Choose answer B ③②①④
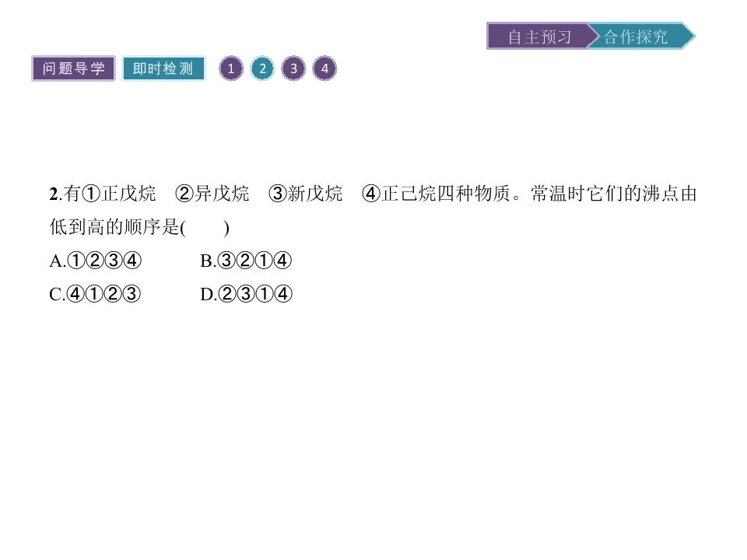Screen dimensions: 747x560 coord(246,261)
